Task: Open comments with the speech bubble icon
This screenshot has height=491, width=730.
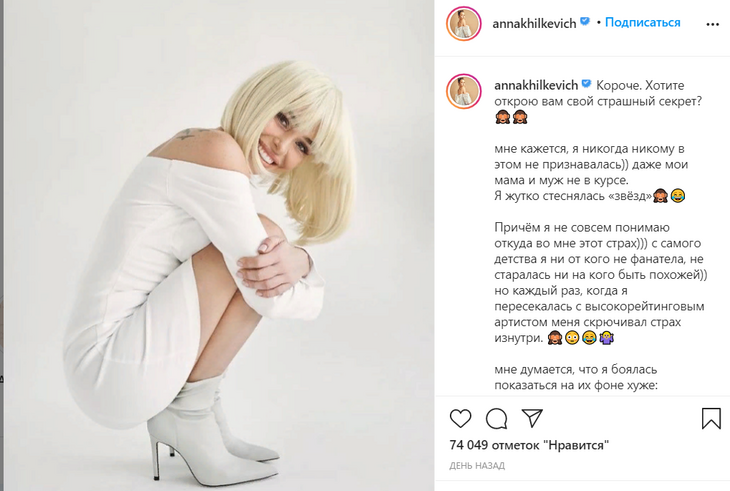Action: tap(496, 418)
